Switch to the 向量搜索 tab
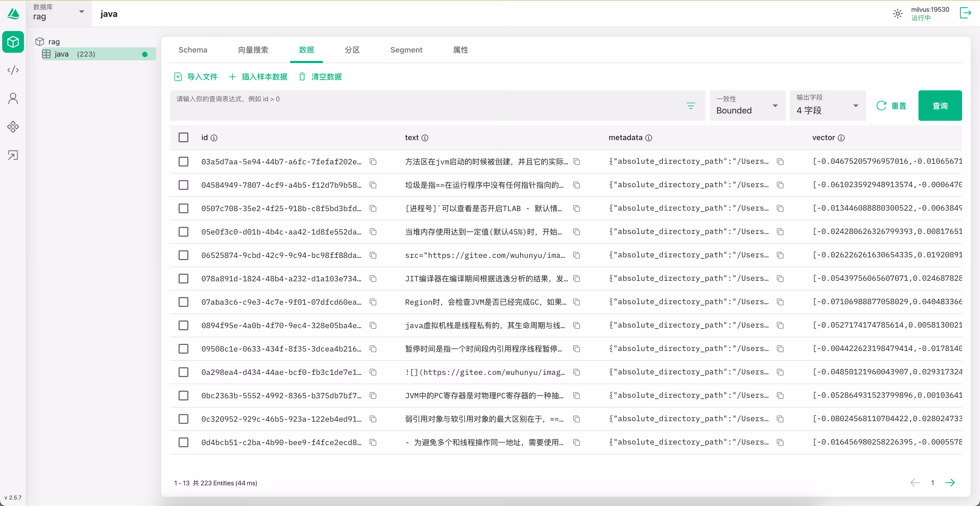Image resolution: width=980 pixels, height=506 pixels. [253, 50]
